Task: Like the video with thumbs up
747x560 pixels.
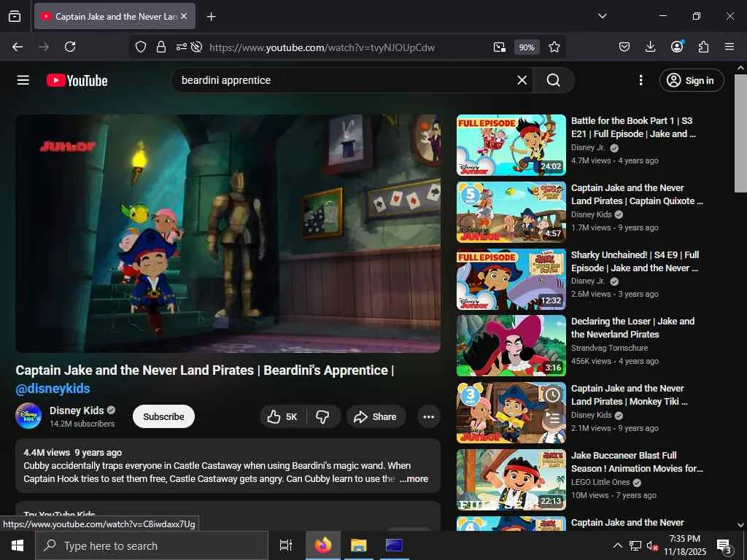Action: pyautogui.click(x=282, y=416)
